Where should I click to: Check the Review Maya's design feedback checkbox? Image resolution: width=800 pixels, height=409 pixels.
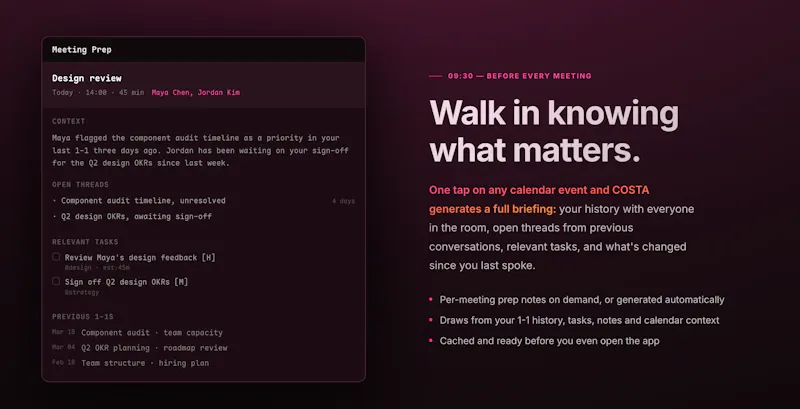point(56,257)
